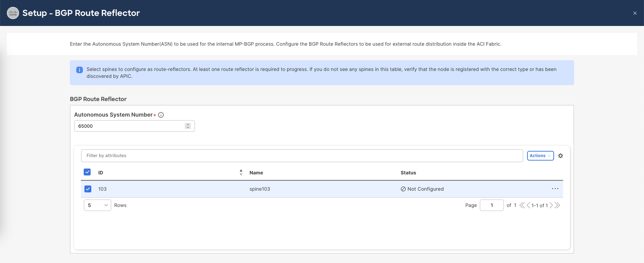Screen dimensions: 644x263
Task: Click the Name column header
Action: point(256,173)
